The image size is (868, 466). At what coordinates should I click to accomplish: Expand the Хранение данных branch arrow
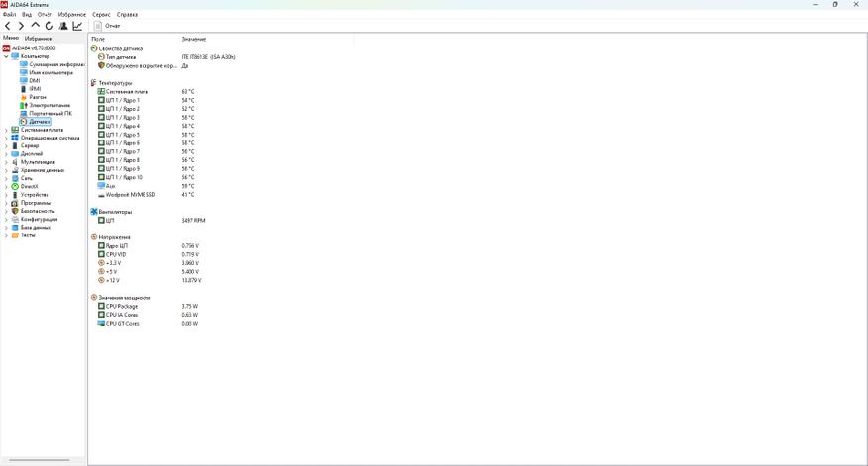(x=6, y=170)
